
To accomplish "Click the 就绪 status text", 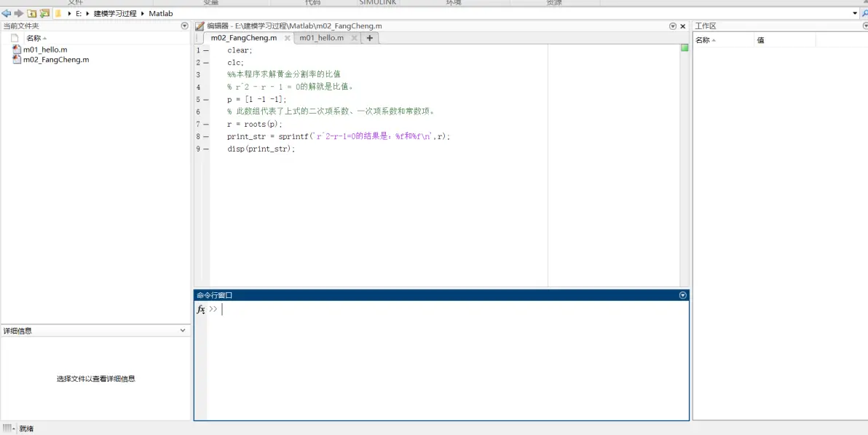I will [26, 428].
